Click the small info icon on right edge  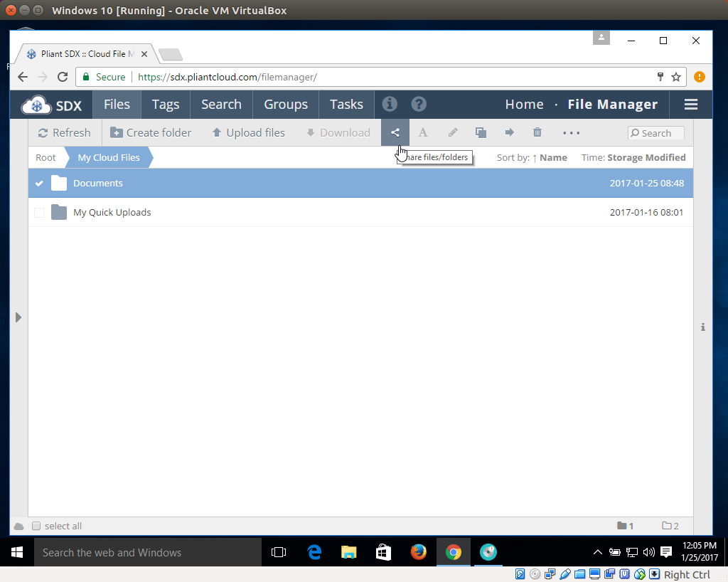pyautogui.click(x=703, y=327)
